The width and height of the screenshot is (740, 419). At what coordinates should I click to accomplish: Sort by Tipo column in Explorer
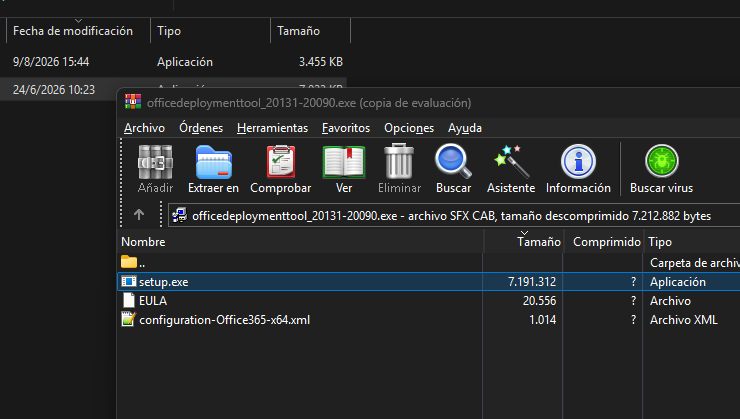click(x=210, y=31)
